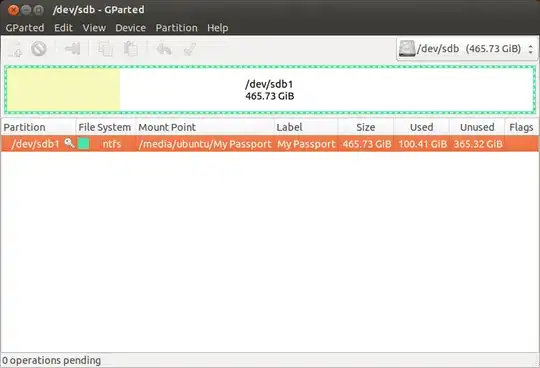Sort by the Used column header
The image size is (540, 368).
(422, 127)
